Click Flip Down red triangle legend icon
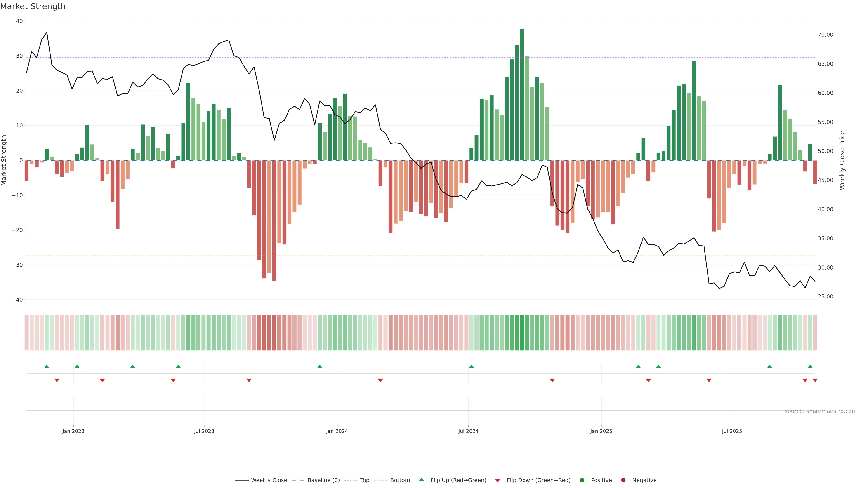Viewport: 868px width, 488px height. tap(498, 480)
